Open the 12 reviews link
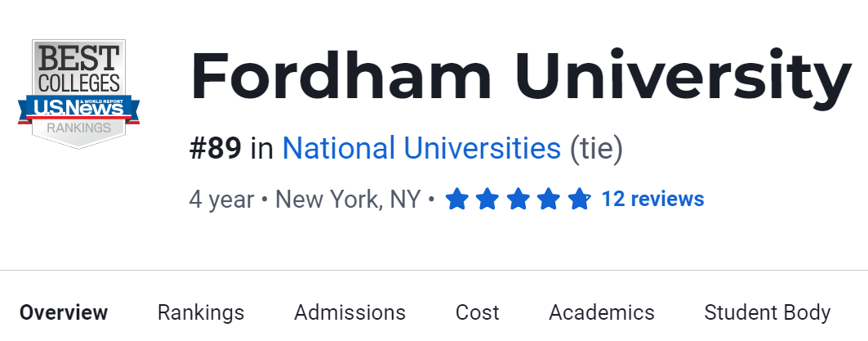This screenshot has width=868, height=341. (652, 199)
